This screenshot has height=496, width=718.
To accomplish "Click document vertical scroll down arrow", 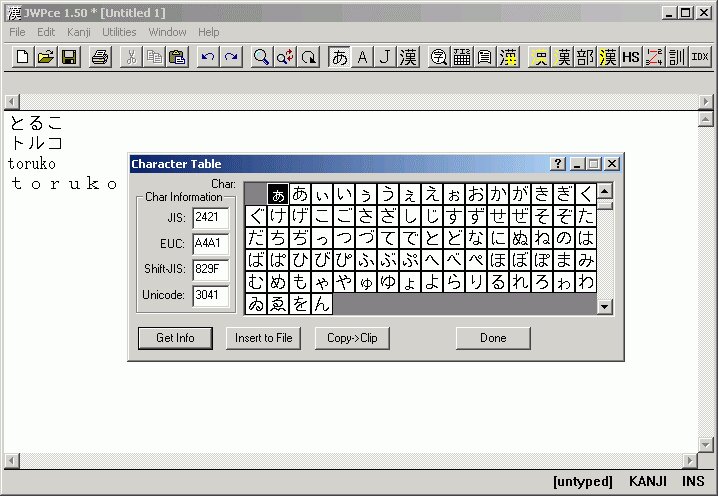I will click(x=706, y=444).
